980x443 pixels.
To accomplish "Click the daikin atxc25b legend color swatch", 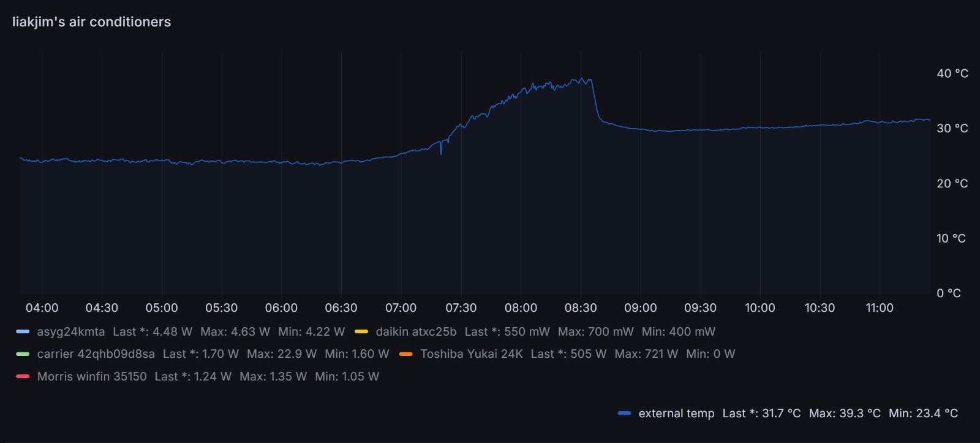I will pos(361,331).
